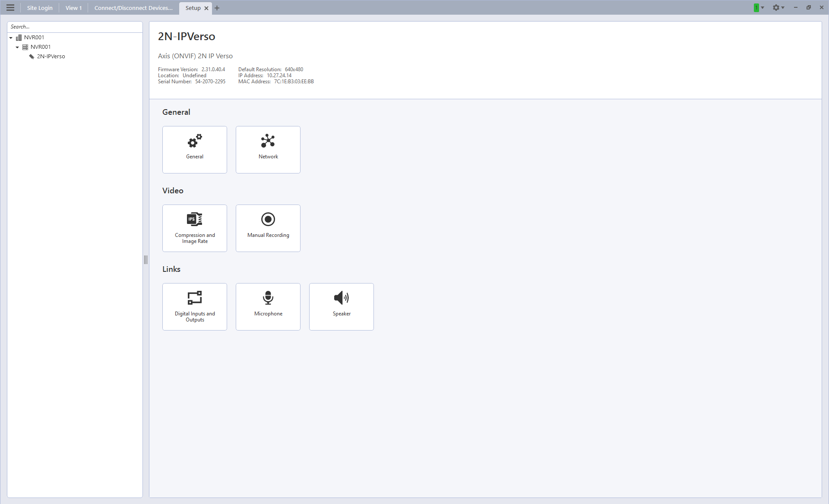Click the panel splitter handle
829x504 pixels.
click(x=146, y=259)
